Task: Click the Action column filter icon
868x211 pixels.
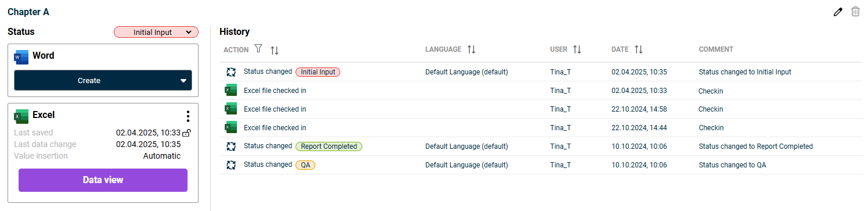Action: (259, 49)
